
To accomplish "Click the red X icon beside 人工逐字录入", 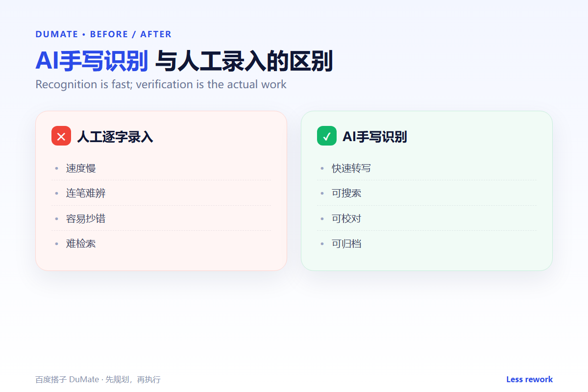I will (61, 136).
